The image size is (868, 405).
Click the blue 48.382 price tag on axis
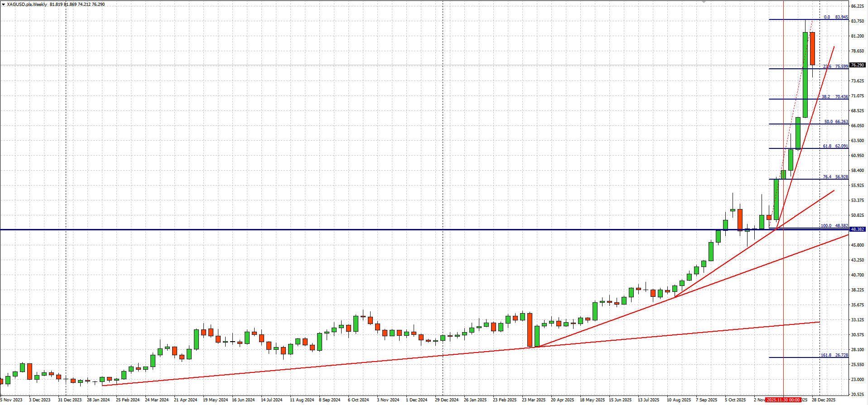858,229
